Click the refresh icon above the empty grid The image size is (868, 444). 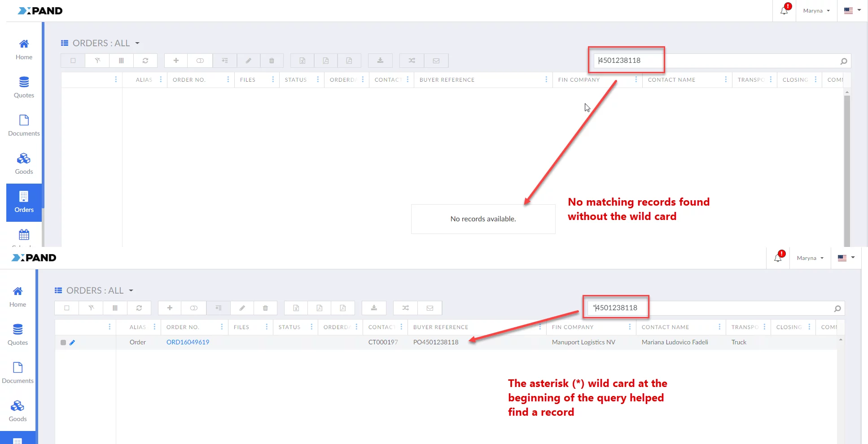click(x=145, y=61)
